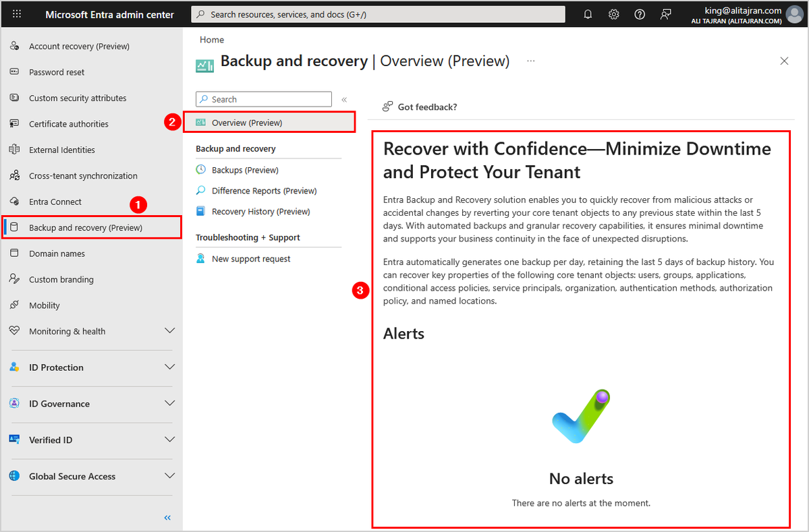The width and height of the screenshot is (809, 532).
Task: Click the Overview (Preview) item icon
Action: (x=200, y=123)
